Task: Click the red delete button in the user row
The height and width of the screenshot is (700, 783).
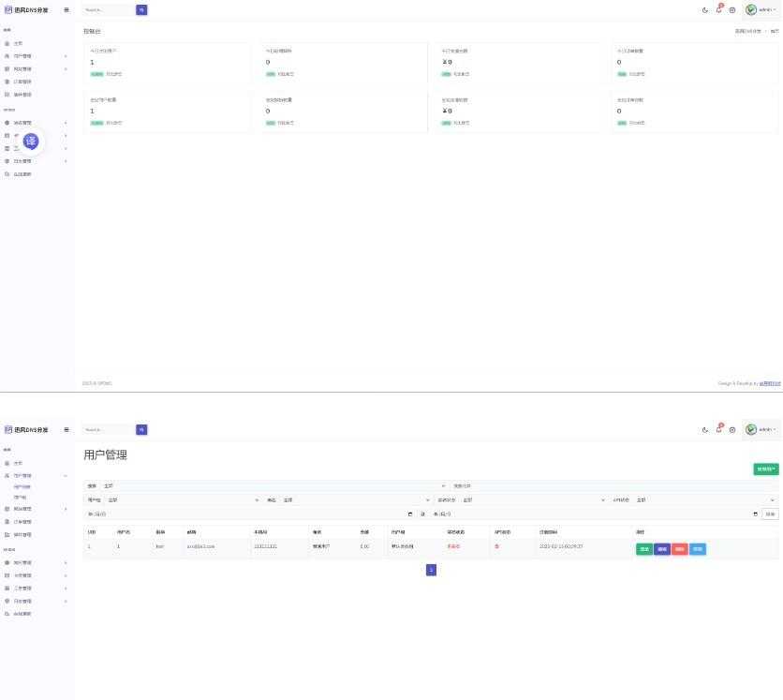Action: pyautogui.click(x=679, y=549)
